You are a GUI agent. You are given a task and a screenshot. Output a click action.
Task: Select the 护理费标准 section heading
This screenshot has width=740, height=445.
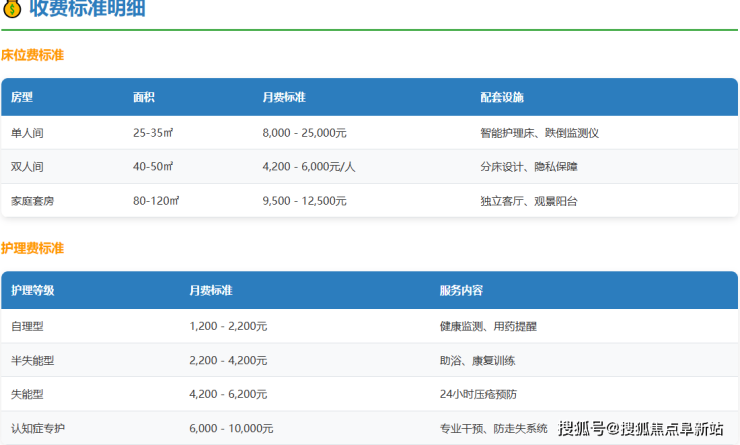click(x=32, y=248)
